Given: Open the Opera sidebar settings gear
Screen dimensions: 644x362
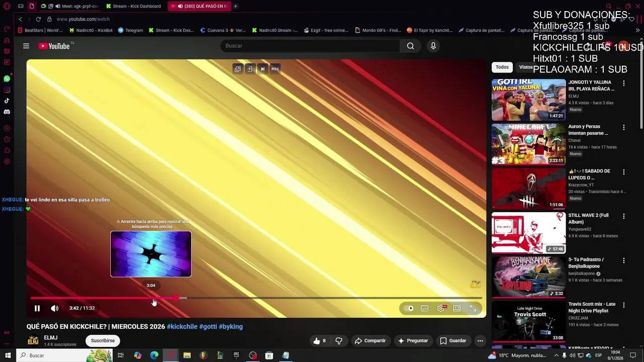Looking at the screenshot, I should (7, 161).
